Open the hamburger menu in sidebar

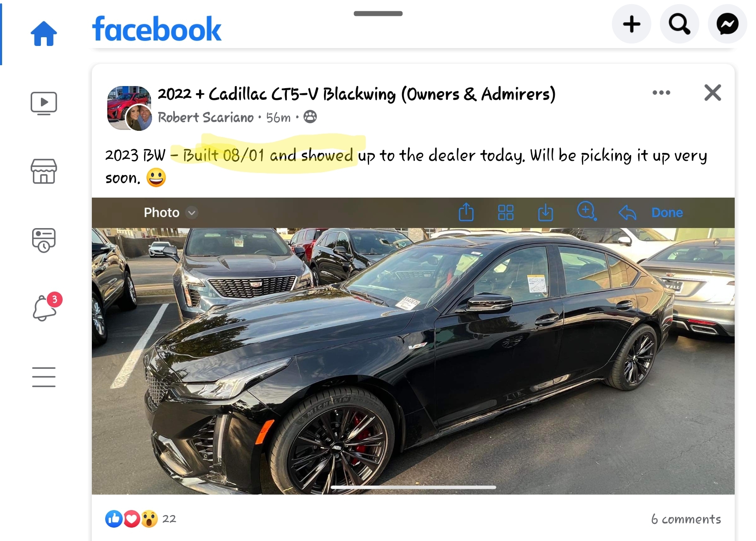coord(44,377)
